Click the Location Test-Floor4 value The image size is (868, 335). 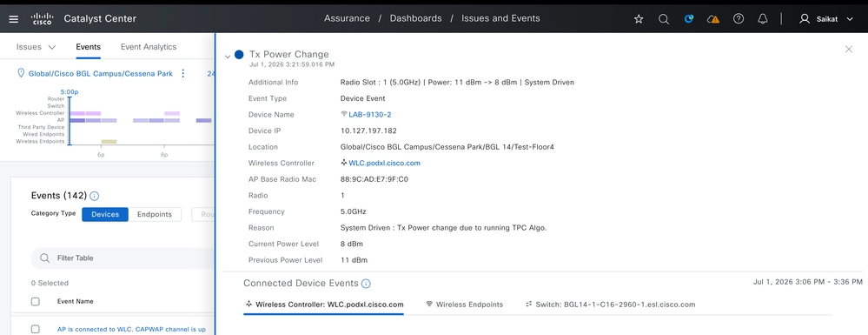point(447,147)
